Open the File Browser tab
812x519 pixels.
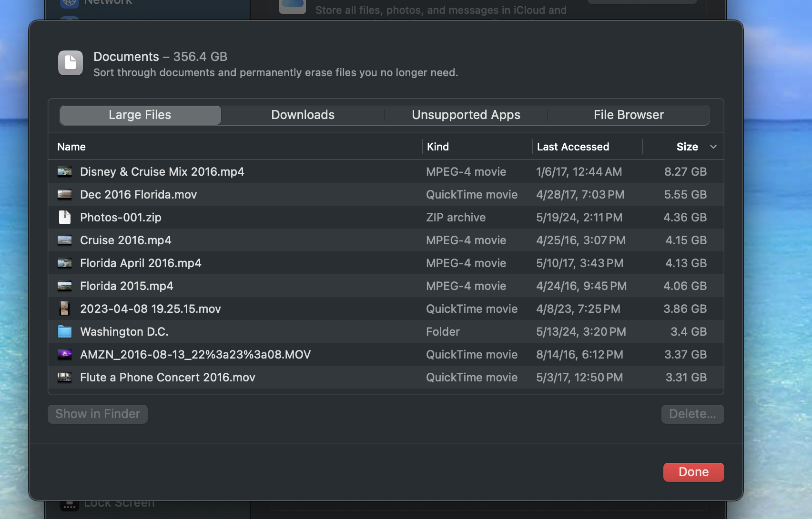(629, 115)
